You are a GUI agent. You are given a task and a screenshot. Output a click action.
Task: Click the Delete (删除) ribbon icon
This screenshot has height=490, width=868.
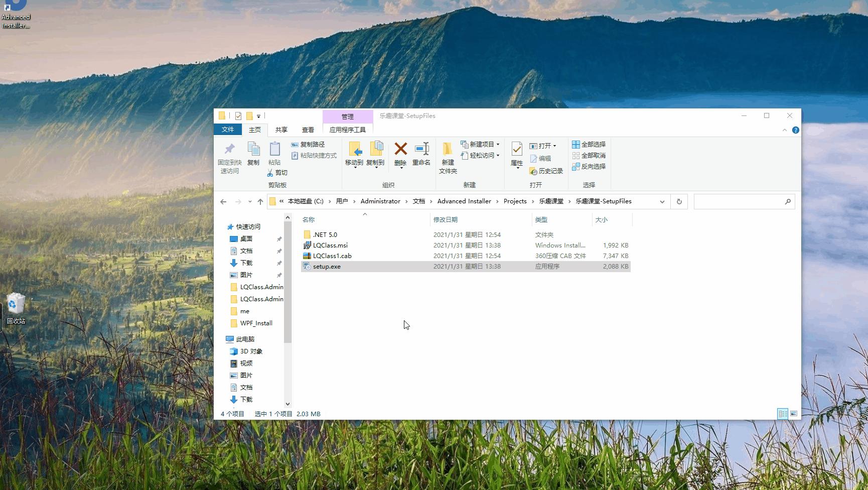pos(400,150)
